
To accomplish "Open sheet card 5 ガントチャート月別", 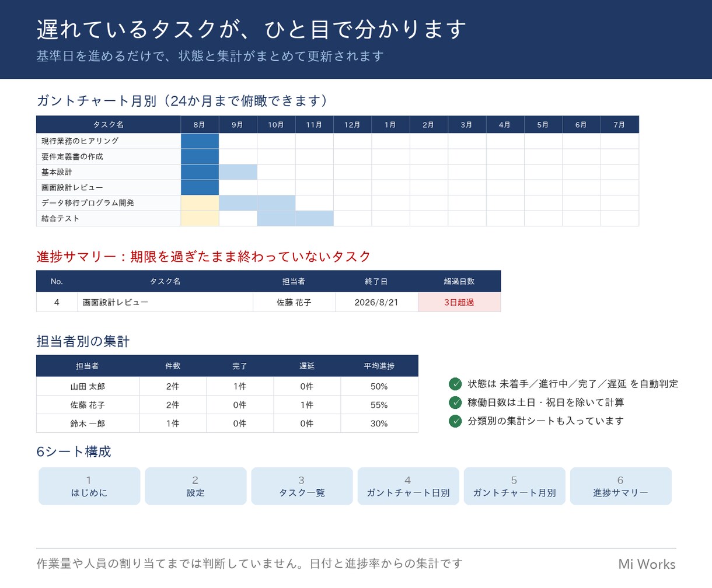I will (x=514, y=486).
